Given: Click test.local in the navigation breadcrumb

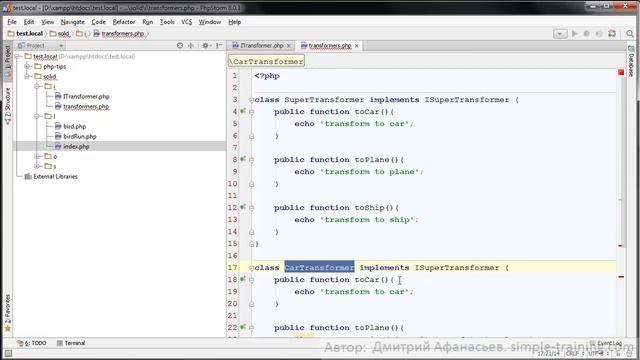Looking at the screenshot, I should (25, 33).
